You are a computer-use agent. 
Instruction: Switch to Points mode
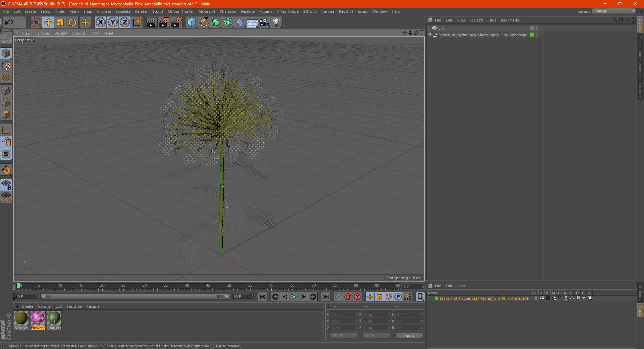pos(6,90)
